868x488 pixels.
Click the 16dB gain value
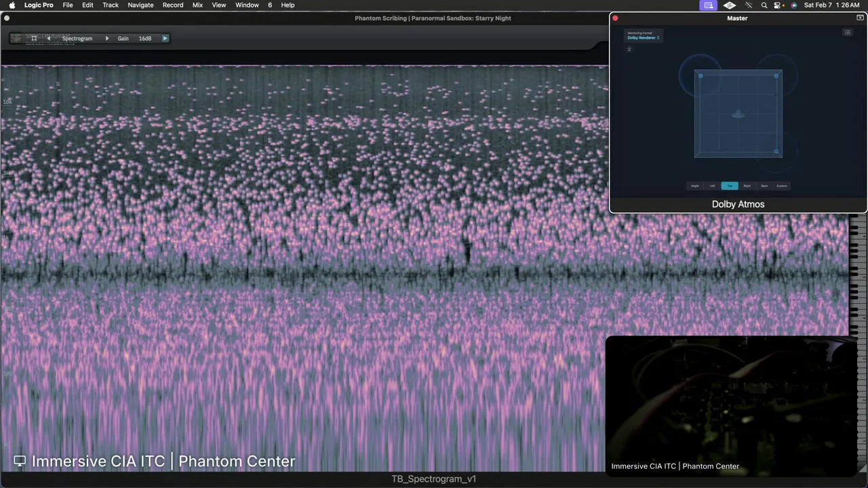pyautogui.click(x=145, y=39)
